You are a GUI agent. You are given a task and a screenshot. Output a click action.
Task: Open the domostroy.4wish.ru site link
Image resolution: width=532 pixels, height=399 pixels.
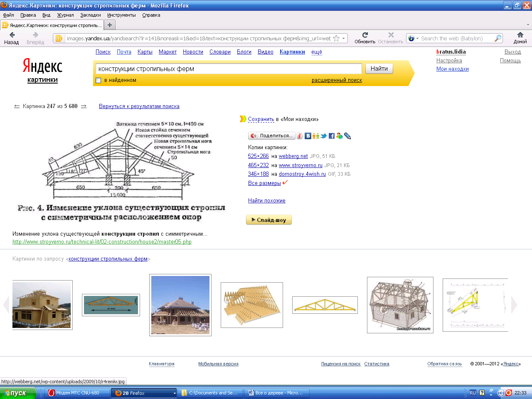pyautogui.click(x=302, y=174)
